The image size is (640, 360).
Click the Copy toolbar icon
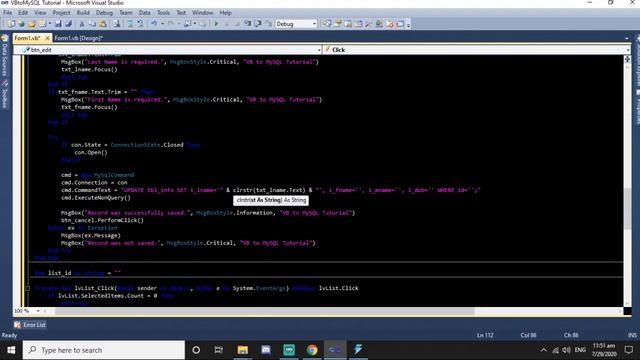pos(92,24)
